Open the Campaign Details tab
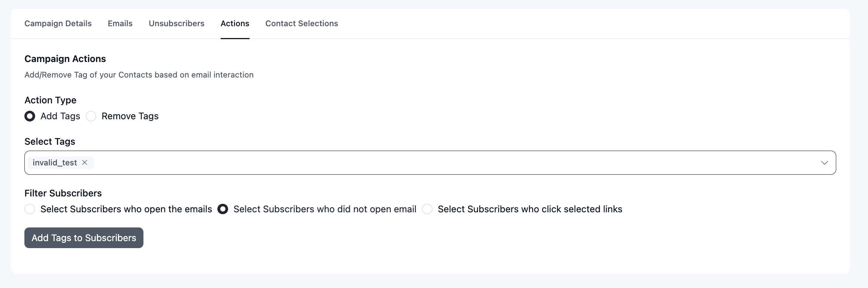This screenshot has width=868, height=288. pos(58,24)
